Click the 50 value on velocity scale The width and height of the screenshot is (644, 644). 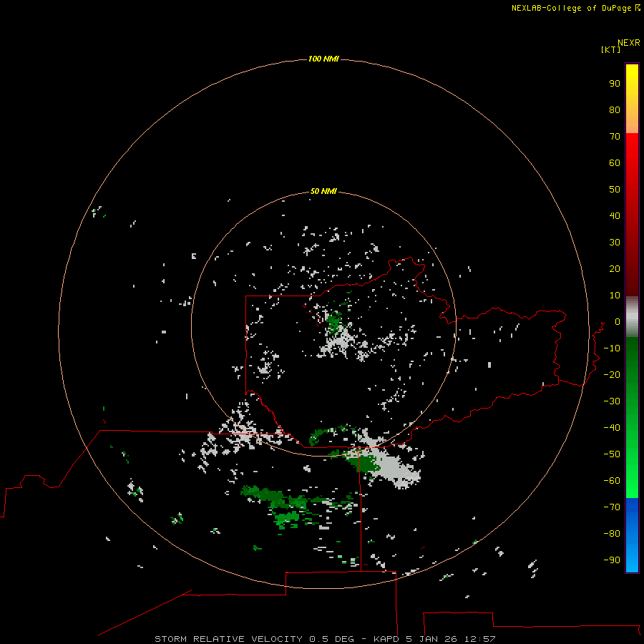point(615,190)
